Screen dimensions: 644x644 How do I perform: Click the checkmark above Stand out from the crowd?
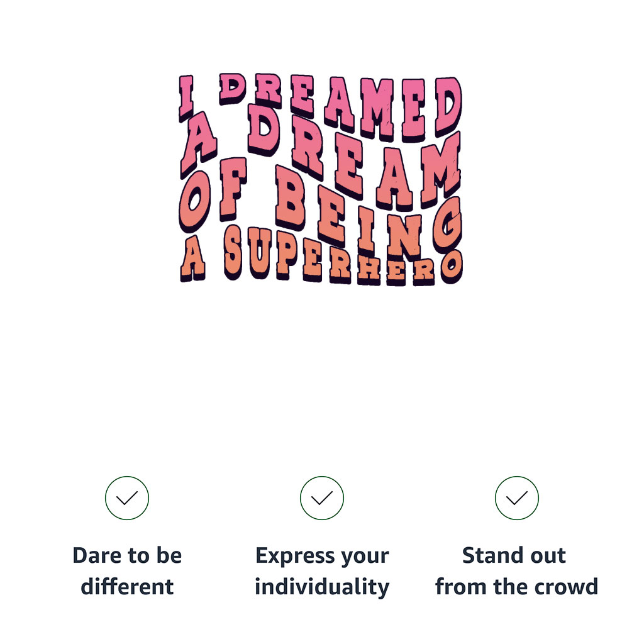pyautogui.click(x=517, y=498)
